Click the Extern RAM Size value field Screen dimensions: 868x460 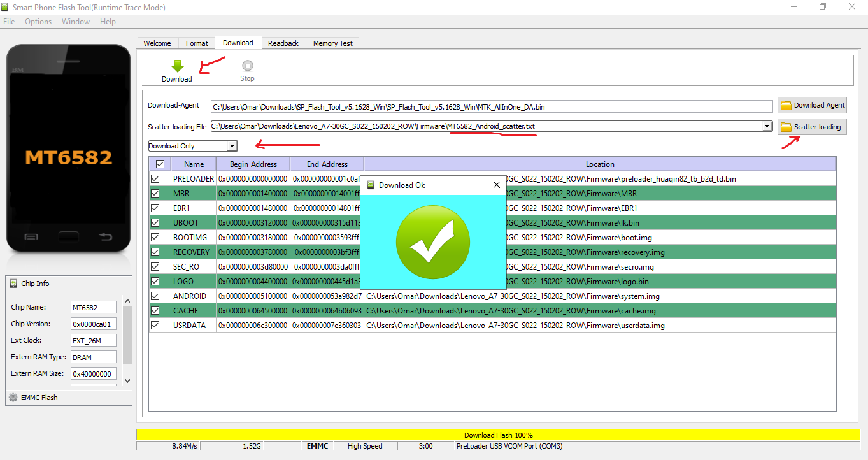[94, 374]
